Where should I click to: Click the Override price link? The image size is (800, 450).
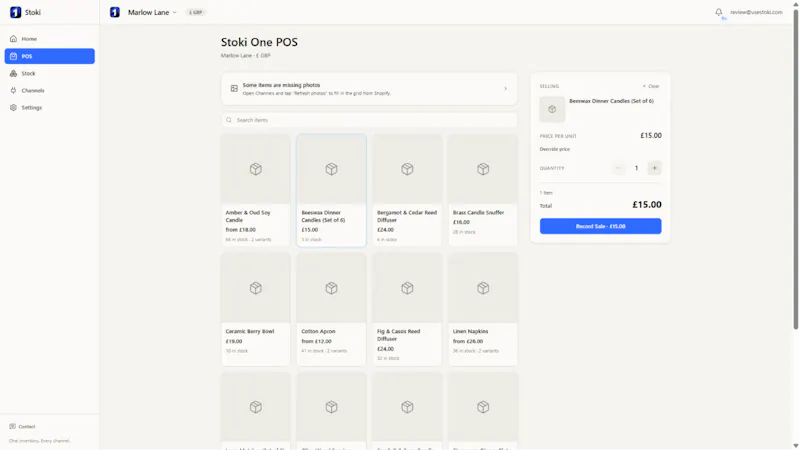click(555, 149)
